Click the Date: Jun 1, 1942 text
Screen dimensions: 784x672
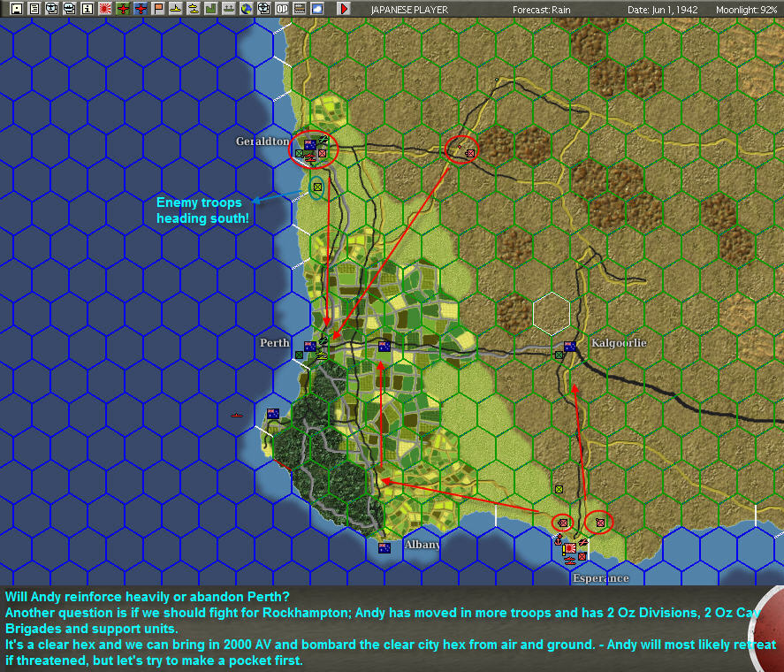click(x=663, y=10)
